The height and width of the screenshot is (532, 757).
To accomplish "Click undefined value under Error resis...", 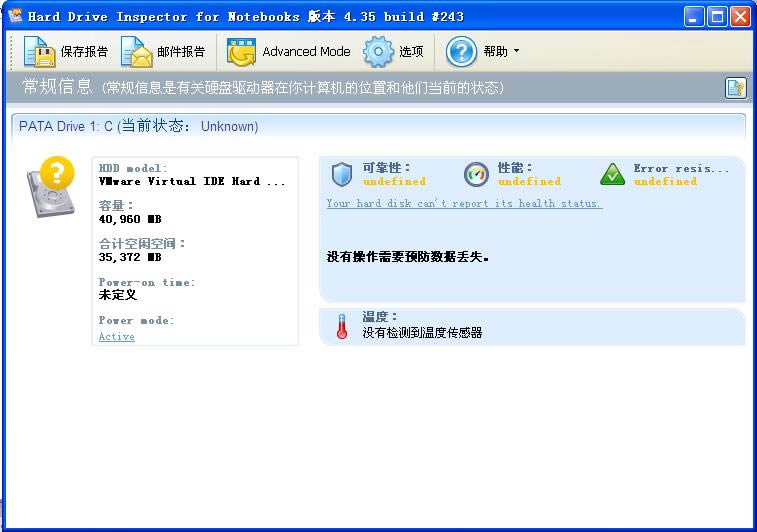I will (x=665, y=182).
